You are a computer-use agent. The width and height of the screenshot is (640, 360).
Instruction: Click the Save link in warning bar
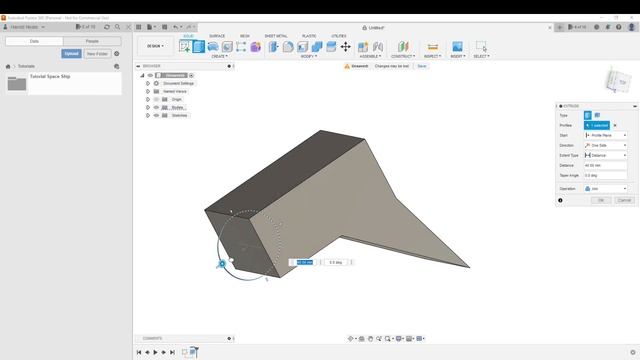422,66
